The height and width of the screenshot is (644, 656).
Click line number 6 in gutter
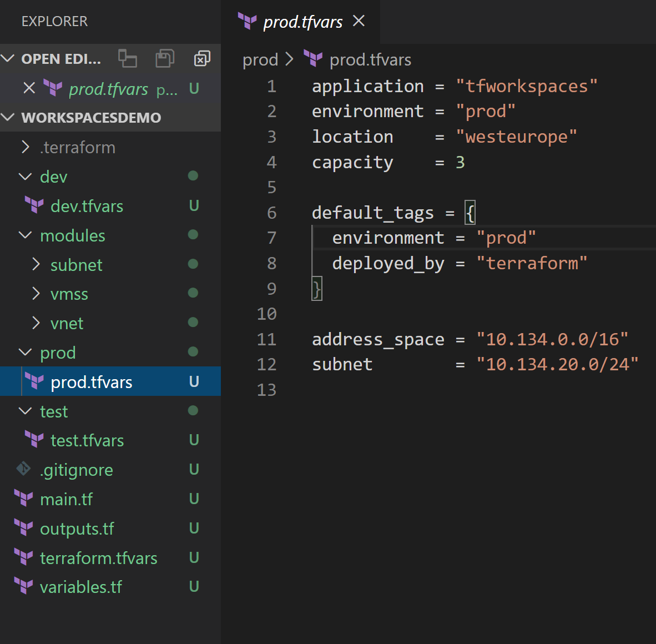(x=271, y=213)
